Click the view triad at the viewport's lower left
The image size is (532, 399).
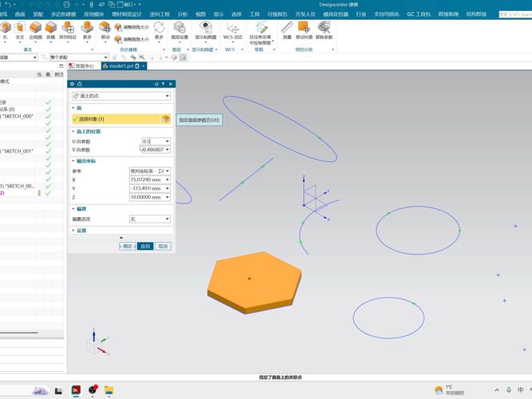97,342
